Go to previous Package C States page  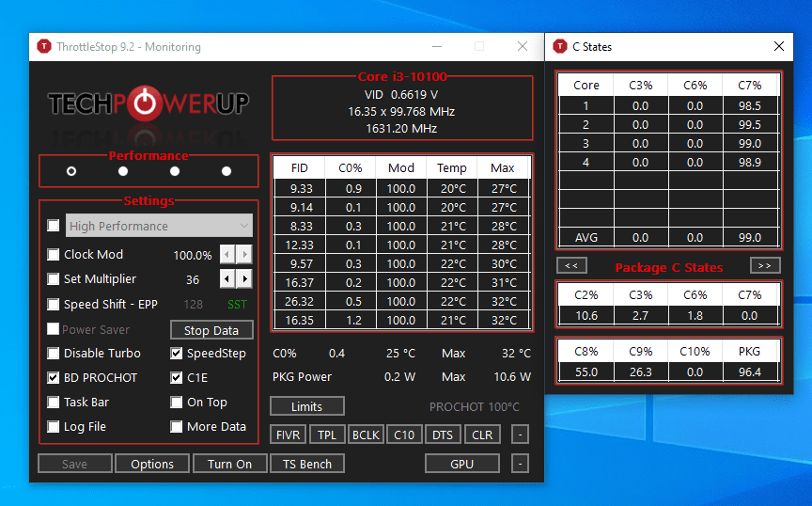571,265
